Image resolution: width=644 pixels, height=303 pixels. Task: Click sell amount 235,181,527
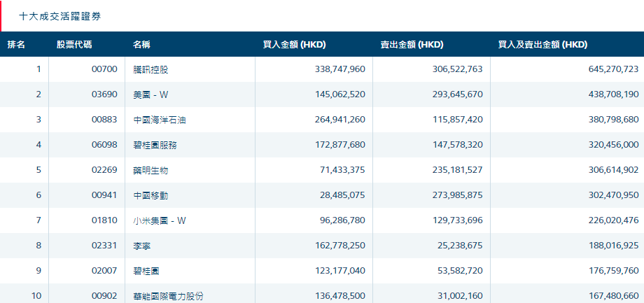pyautogui.click(x=458, y=169)
